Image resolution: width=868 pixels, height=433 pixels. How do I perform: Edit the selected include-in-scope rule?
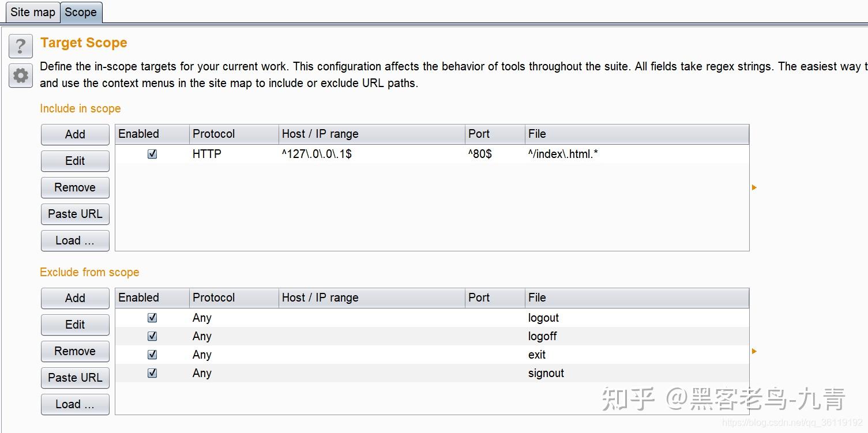[x=75, y=161]
